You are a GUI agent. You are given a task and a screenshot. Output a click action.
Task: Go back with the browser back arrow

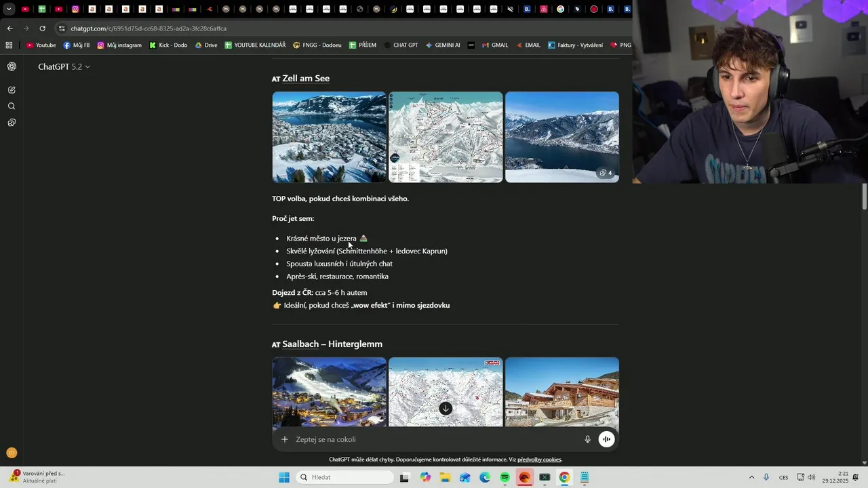pos(9,28)
